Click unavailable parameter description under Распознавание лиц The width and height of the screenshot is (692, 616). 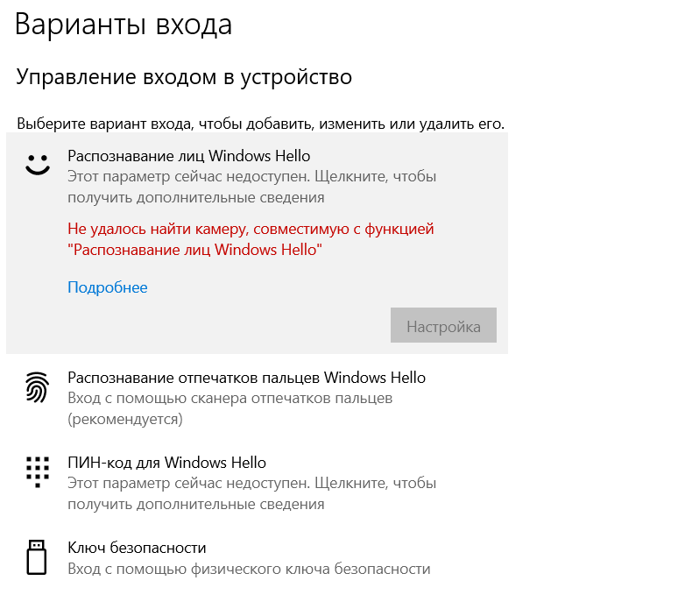[252, 187]
